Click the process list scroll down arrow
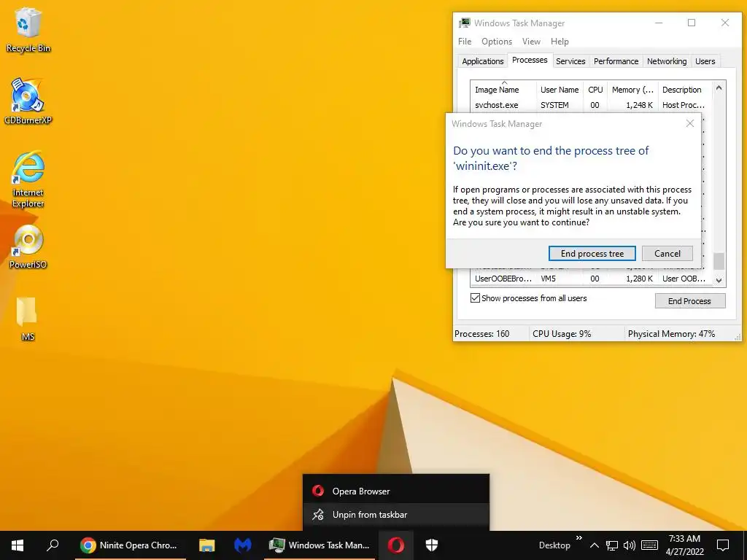 pyautogui.click(x=719, y=281)
